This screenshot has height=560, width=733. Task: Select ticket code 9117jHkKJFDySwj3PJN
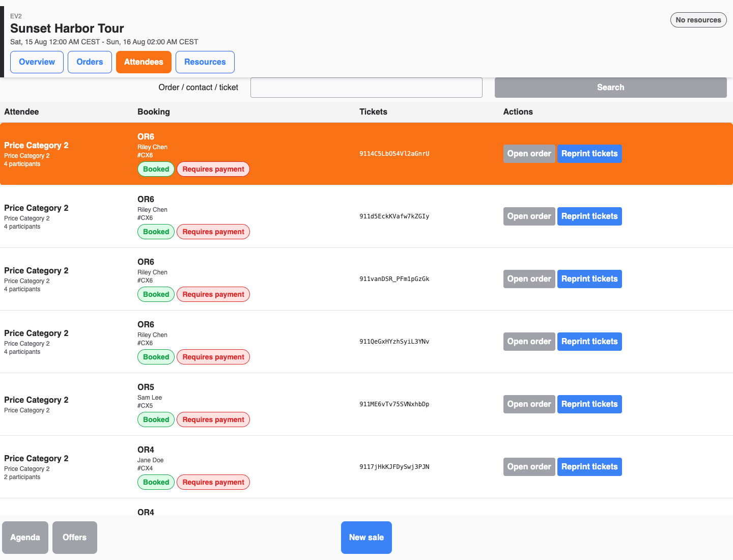[x=394, y=467]
